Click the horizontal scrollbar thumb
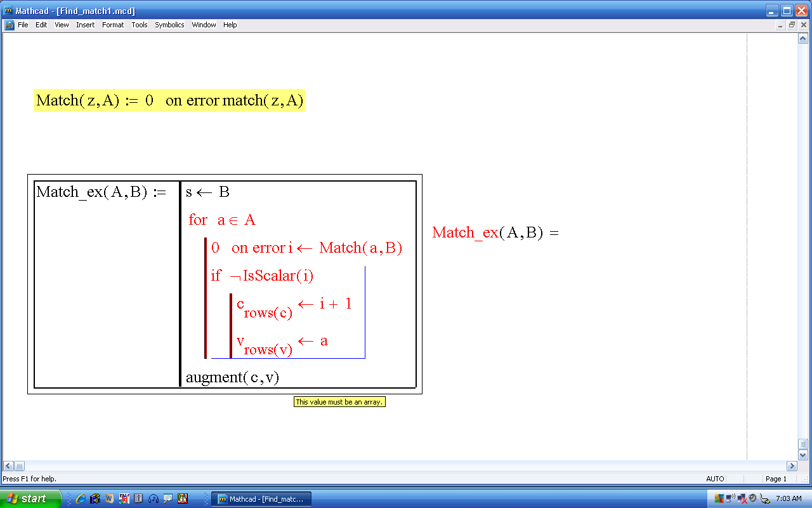This screenshot has height=508, width=812. coord(19,466)
